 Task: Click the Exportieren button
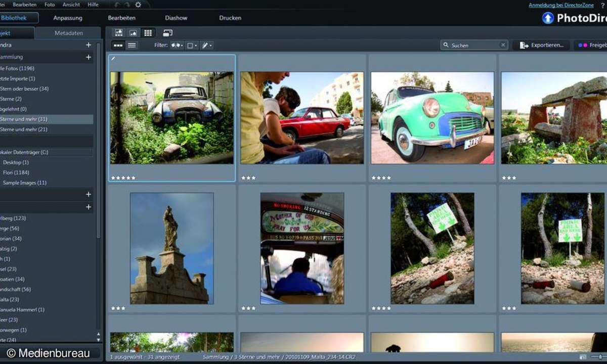(541, 45)
